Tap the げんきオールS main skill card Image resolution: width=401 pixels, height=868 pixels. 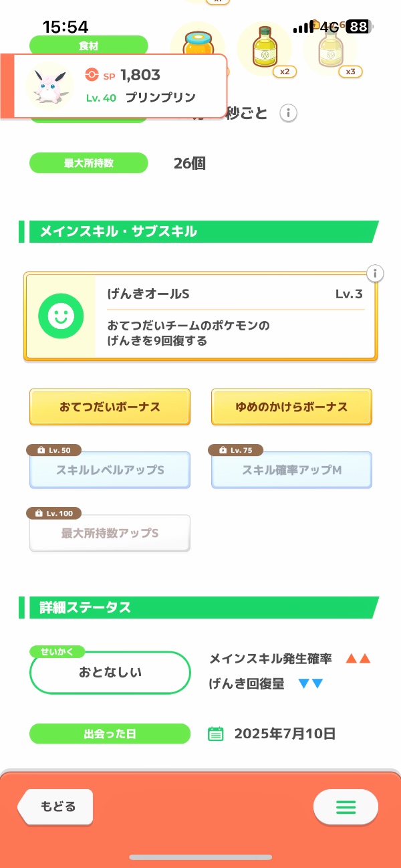(x=200, y=316)
